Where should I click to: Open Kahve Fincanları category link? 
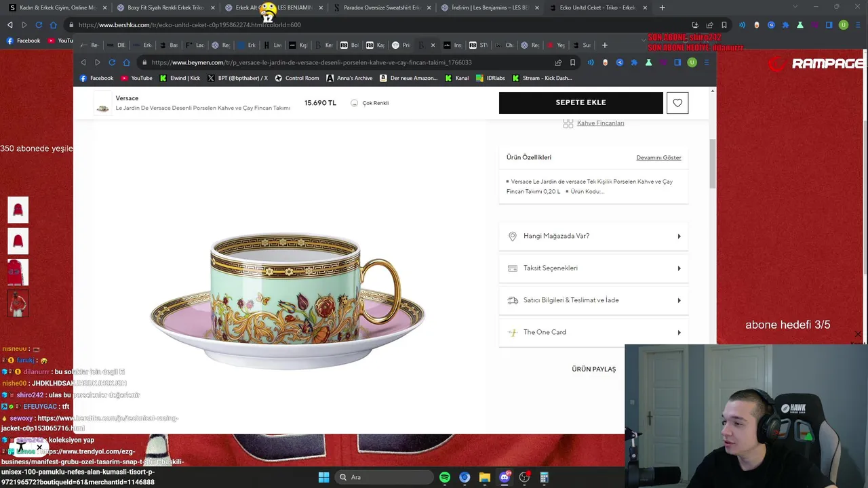[x=600, y=123]
